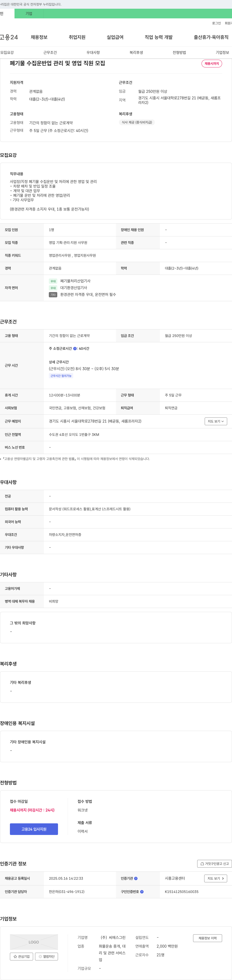
Task: Click the 구인인증번호 value K151412505160035
Action: point(181,892)
